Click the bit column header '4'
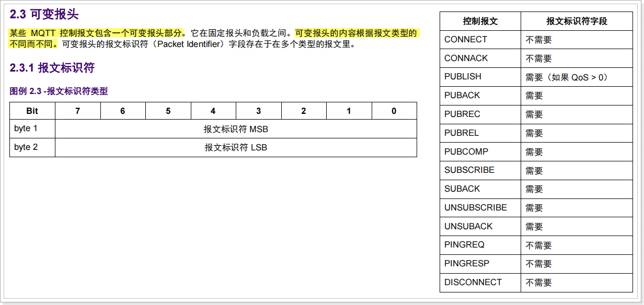 (x=213, y=111)
